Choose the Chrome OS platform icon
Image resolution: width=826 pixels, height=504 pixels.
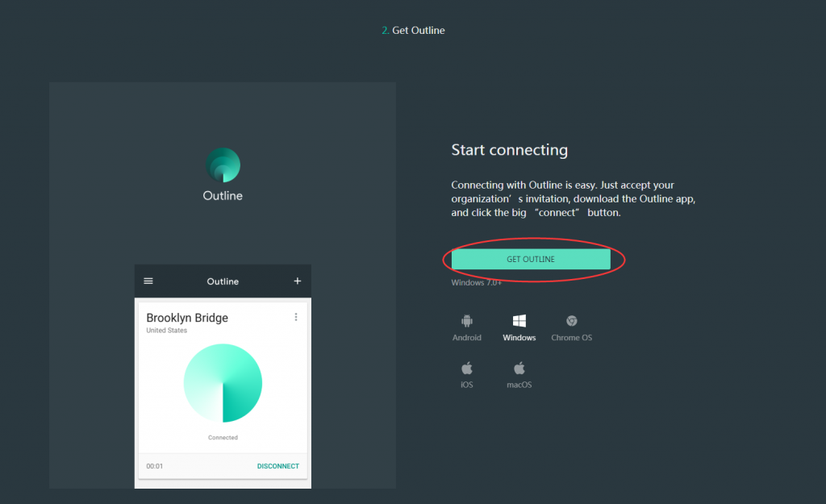(571, 321)
